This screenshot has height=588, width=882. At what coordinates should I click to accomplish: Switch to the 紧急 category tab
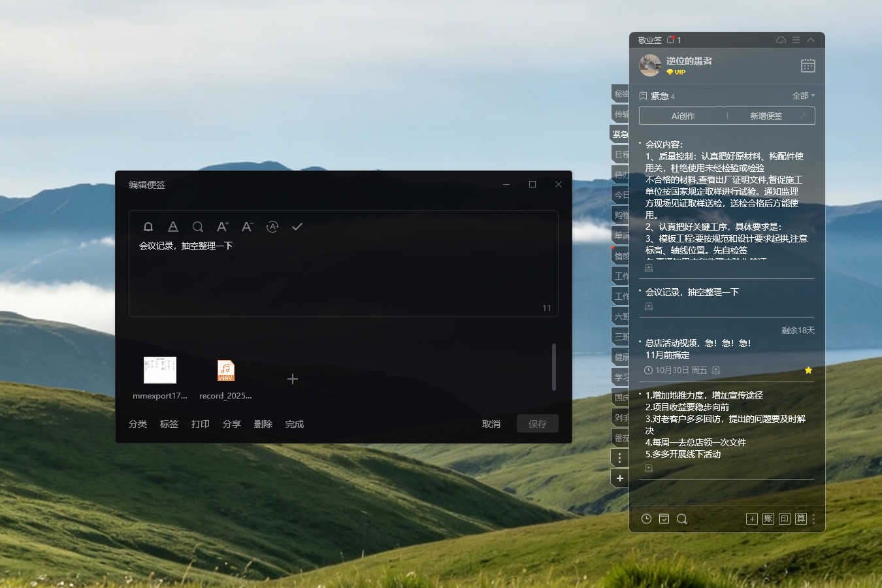(x=619, y=134)
